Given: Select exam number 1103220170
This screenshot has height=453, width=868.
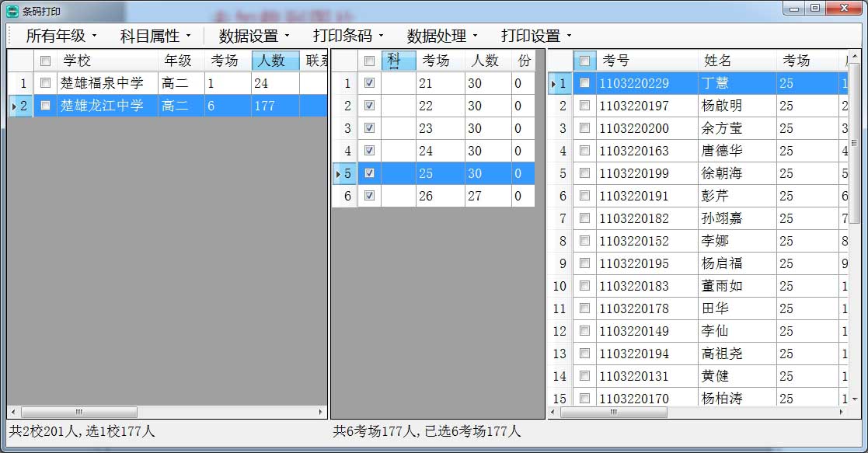Looking at the screenshot, I should coord(647,398).
